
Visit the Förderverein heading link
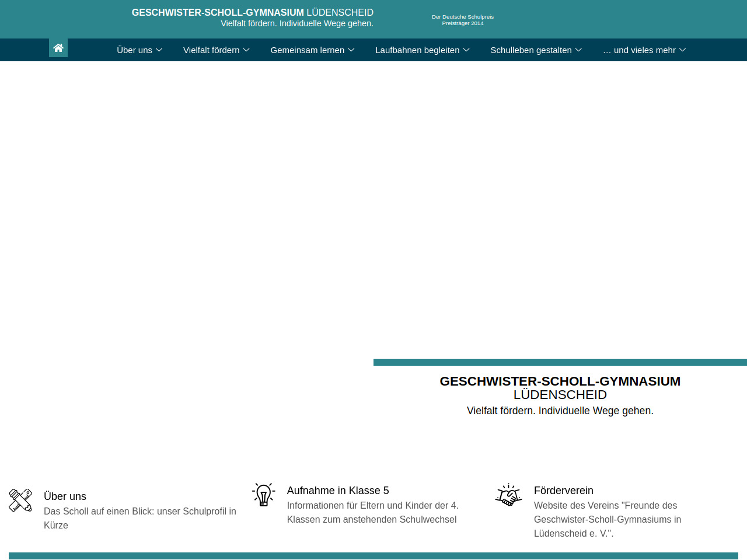tap(563, 491)
